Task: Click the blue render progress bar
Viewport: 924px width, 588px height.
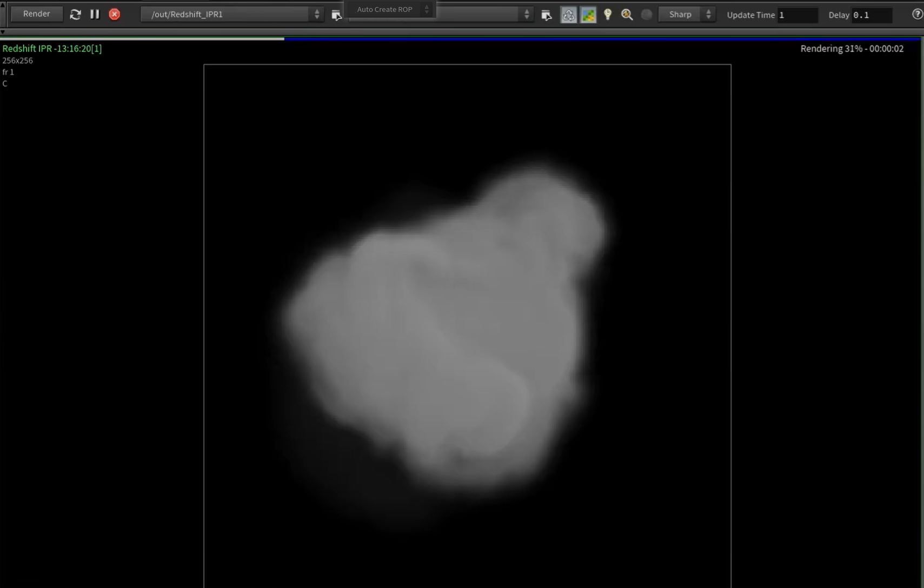Action: [x=595, y=38]
